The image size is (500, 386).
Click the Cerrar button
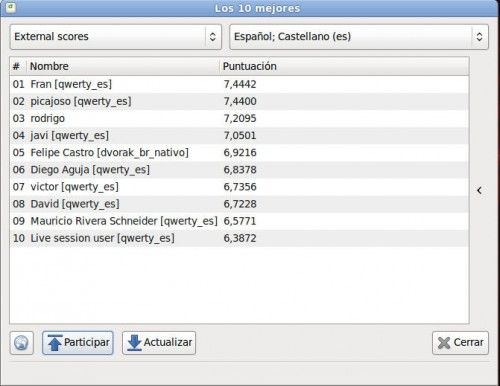point(460,343)
